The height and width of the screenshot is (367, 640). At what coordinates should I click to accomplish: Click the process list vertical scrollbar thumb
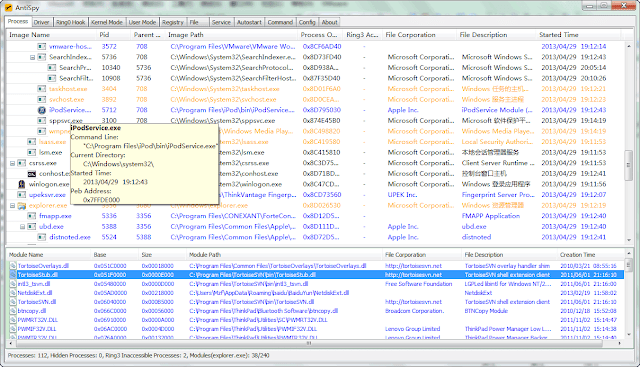[629, 165]
